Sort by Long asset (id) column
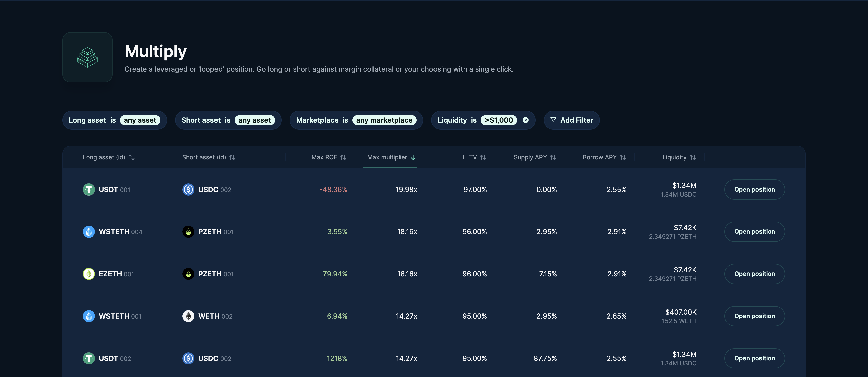This screenshot has width=868, height=377. click(x=108, y=158)
